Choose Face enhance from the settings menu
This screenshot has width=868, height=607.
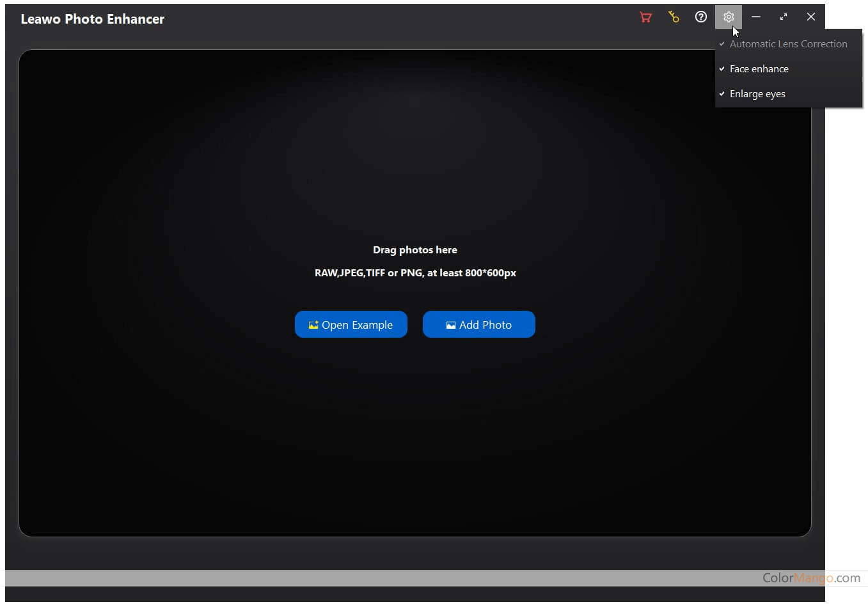[759, 69]
